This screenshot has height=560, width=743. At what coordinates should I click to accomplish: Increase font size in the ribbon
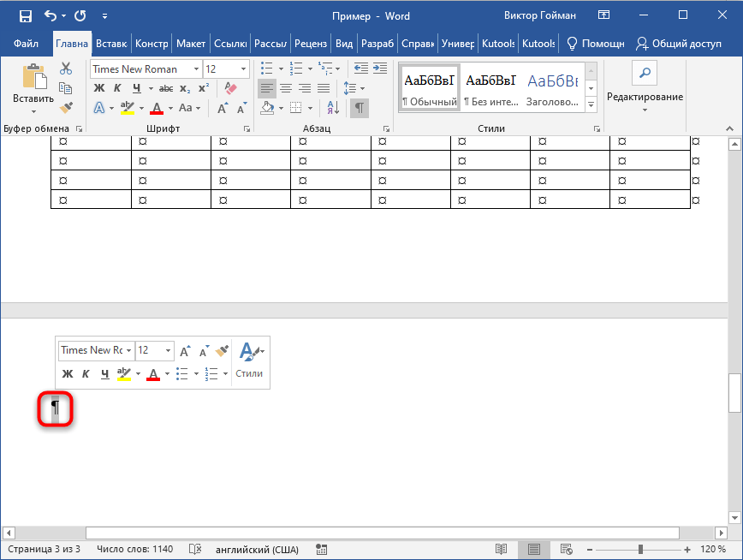tap(223, 108)
